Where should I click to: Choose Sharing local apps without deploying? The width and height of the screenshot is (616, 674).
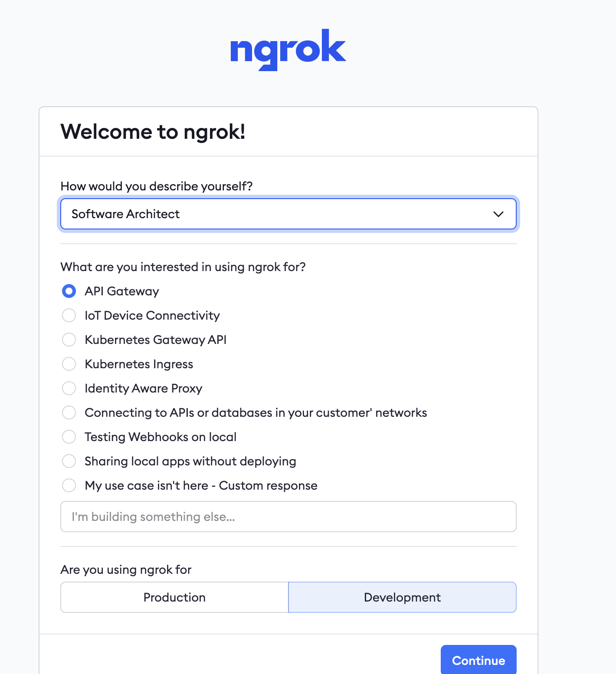tap(69, 461)
